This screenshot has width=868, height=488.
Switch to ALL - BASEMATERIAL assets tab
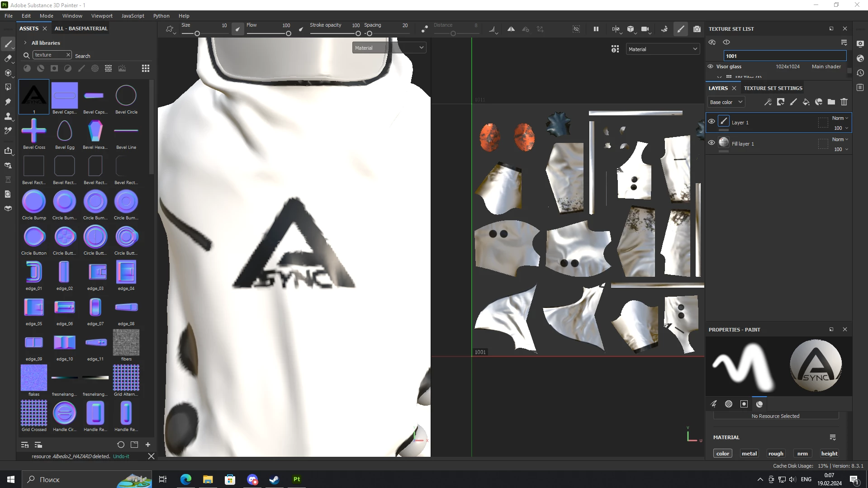(x=81, y=28)
